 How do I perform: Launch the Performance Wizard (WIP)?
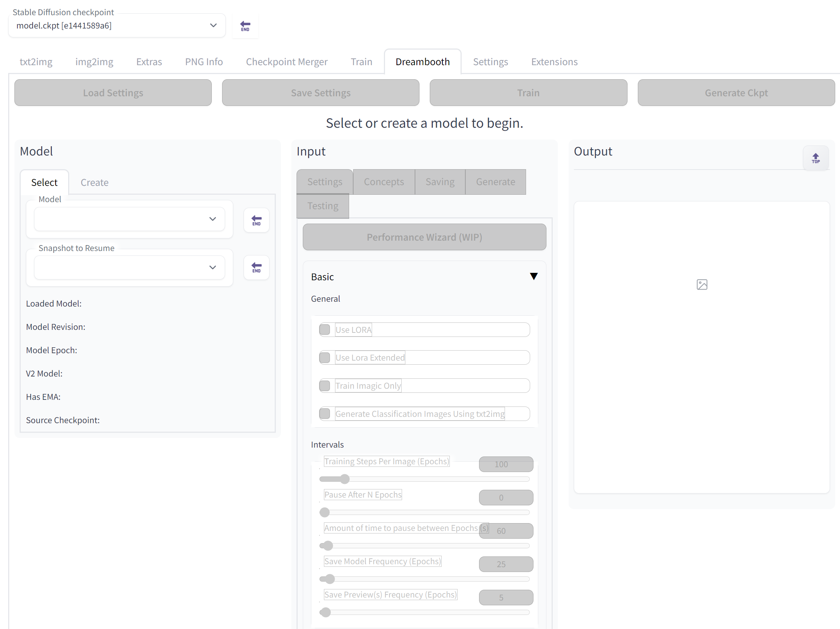coord(424,237)
